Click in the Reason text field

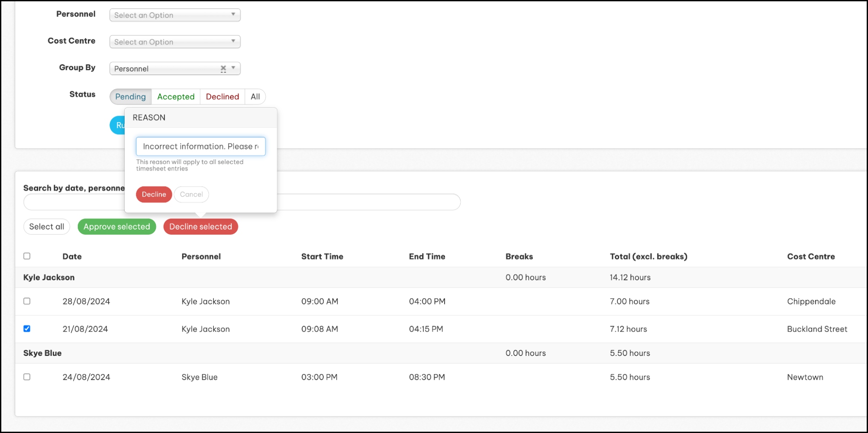click(x=200, y=146)
